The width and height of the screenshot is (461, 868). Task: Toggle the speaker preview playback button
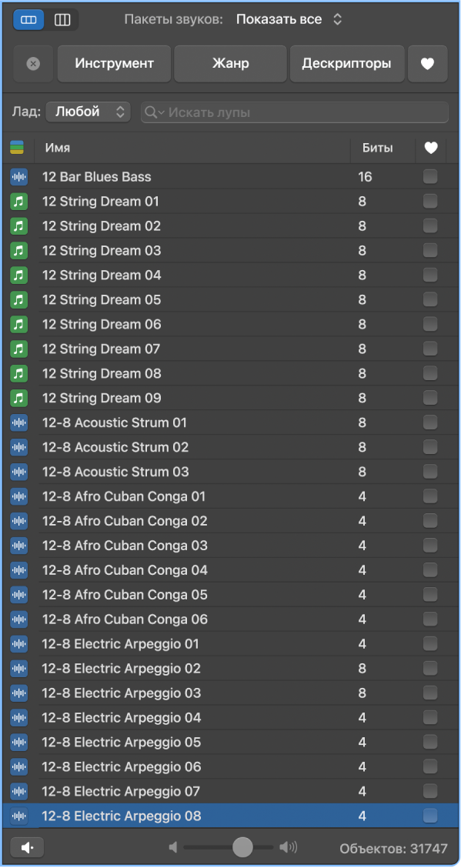(x=27, y=847)
